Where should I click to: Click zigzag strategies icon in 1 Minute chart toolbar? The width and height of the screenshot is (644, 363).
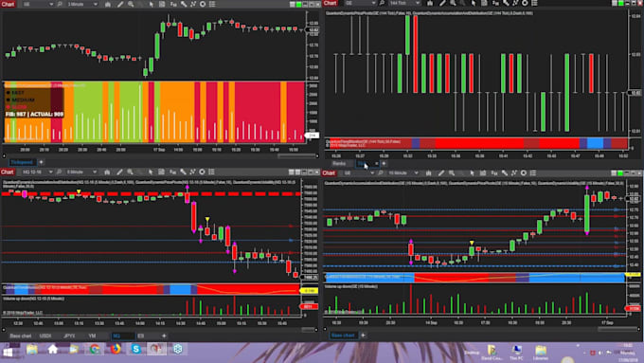point(193,4)
